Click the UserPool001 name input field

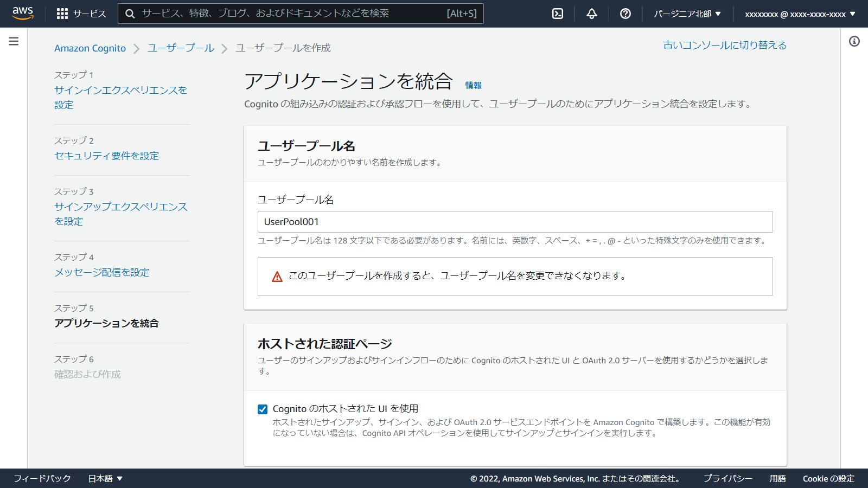tap(514, 222)
